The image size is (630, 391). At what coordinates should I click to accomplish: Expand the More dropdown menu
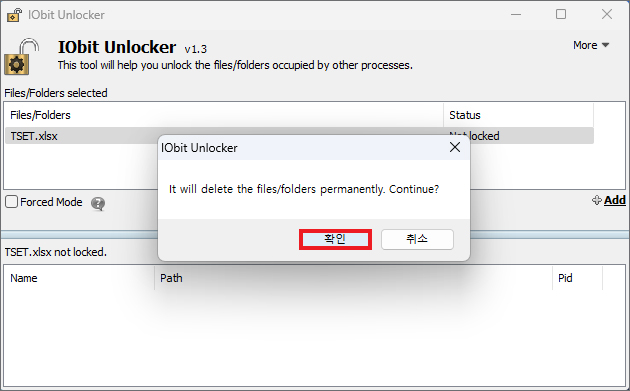[x=591, y=45]
